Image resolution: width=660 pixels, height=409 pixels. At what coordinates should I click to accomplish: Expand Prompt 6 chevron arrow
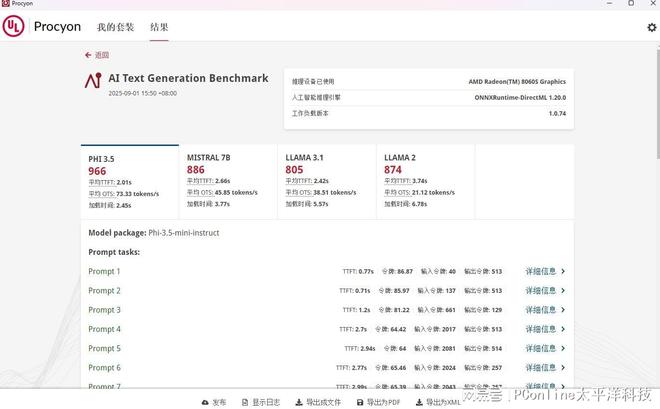[x=563, y=368]
